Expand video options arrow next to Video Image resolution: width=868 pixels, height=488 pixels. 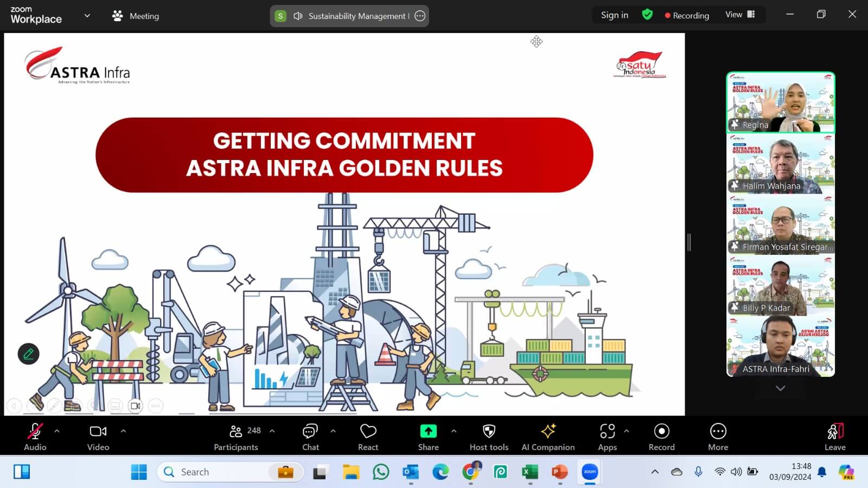pos(123,431)
